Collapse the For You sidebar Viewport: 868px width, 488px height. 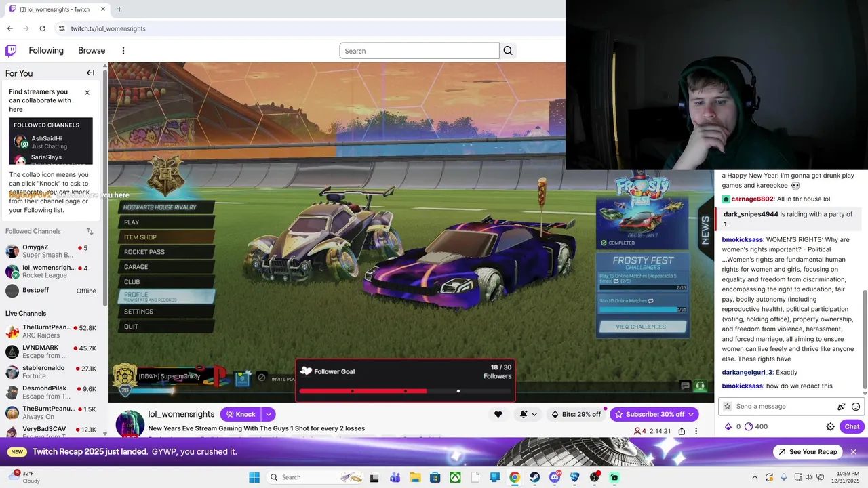pos(90,73)
